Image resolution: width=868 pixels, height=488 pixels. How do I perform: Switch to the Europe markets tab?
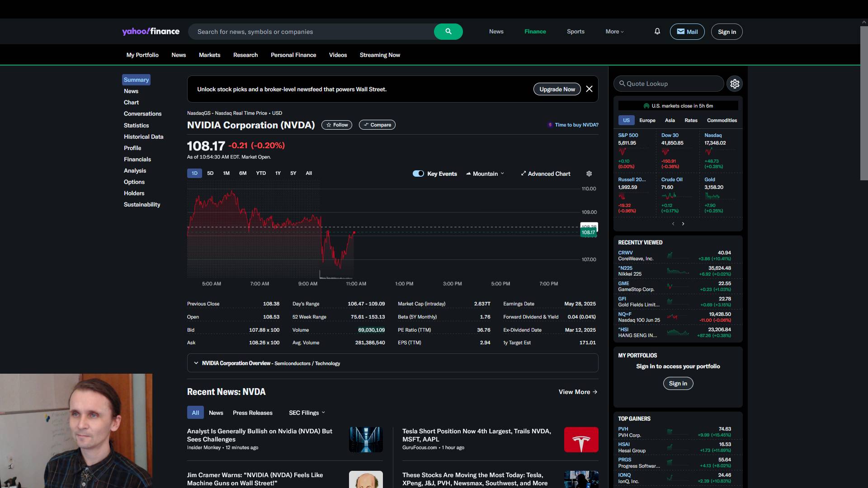click(x=647, y=120)
